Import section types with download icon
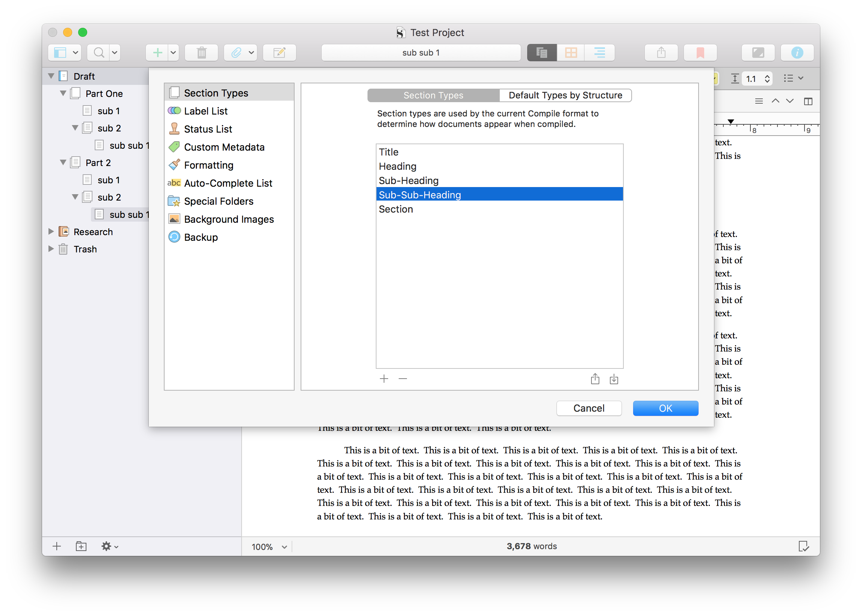Image resolution: width=862 pixels, height=616 pixels. click(614, 379)
